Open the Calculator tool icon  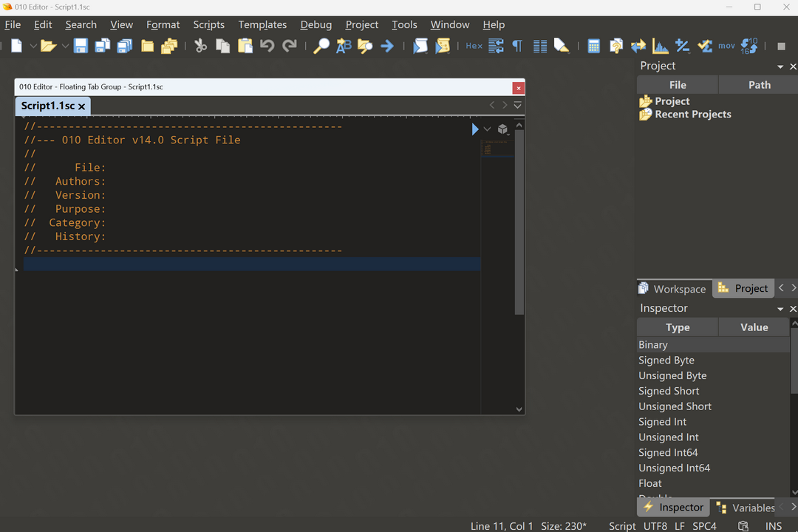[593, 46]
